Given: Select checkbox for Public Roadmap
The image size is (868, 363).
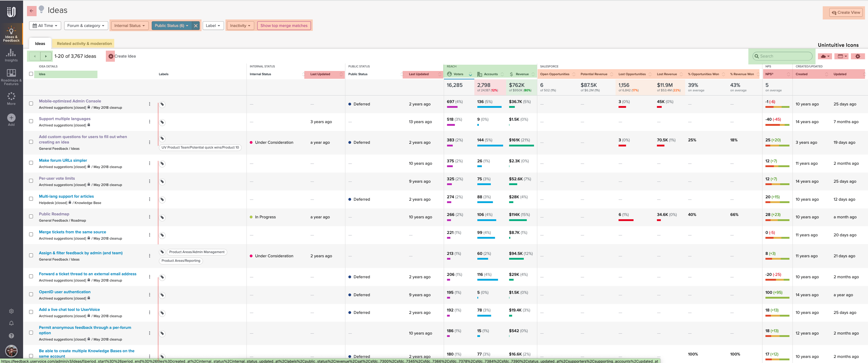Looking at the screenshot, I should [x=31, y=217].
